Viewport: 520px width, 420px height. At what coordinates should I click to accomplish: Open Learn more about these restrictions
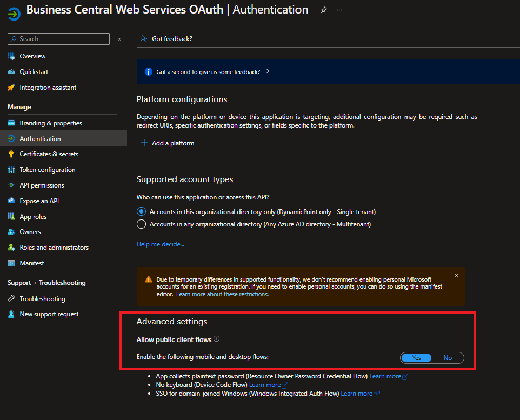pos(223,294)
